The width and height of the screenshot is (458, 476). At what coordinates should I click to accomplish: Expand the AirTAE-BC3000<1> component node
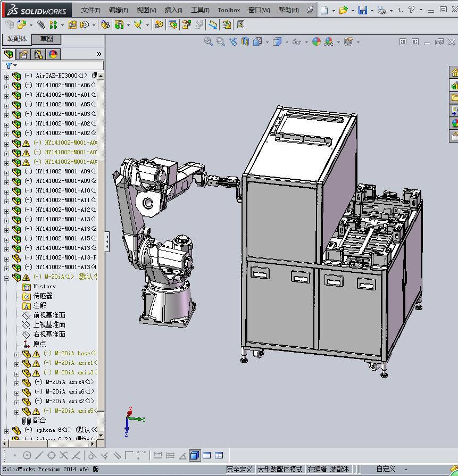pos(6,76)
